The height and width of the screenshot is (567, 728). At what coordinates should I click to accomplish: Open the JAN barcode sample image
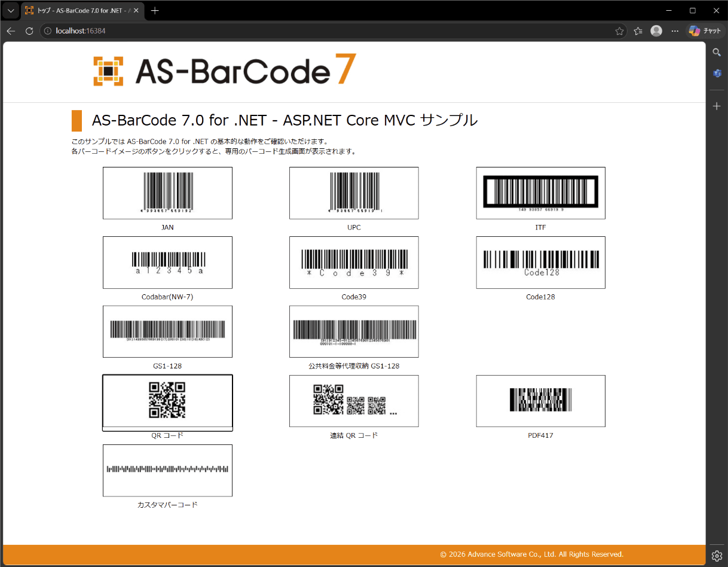pyautogui.click(x=167, y=193)
